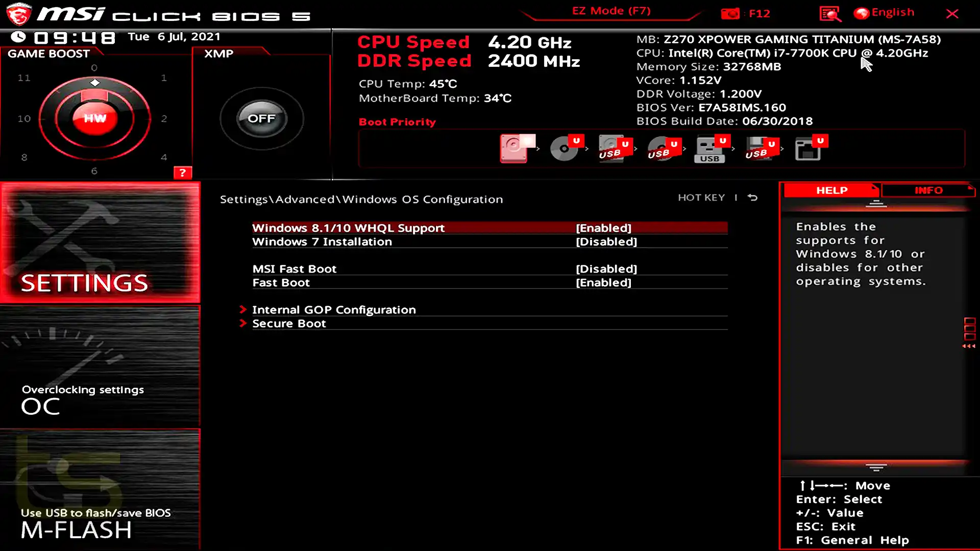This screenshot has width=980, height=551.
Task: Click the BIOS Build Date: 06/30/2018 line
Action: coord(724,121)
